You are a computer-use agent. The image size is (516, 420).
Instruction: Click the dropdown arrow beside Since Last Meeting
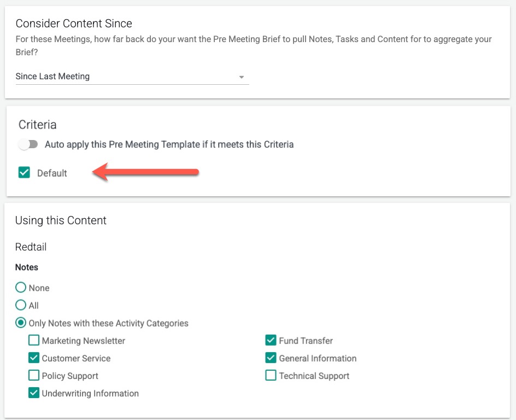pyautogui.click(x=242, y=77)
